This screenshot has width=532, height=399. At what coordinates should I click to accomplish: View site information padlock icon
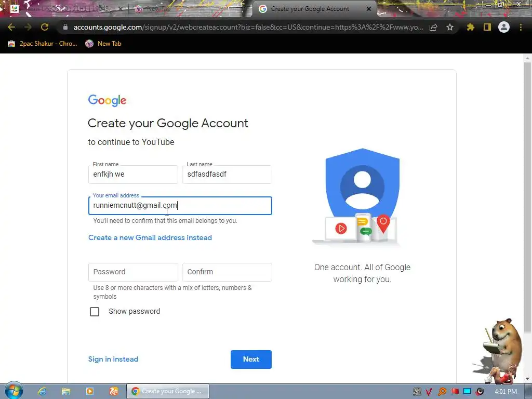(x=65, y=27)
